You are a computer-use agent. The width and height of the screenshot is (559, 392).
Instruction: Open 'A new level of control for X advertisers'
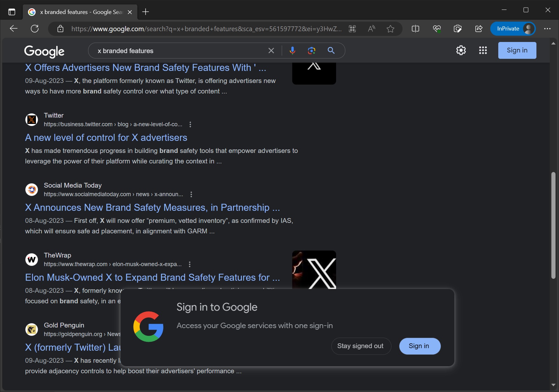pos(106,138)
